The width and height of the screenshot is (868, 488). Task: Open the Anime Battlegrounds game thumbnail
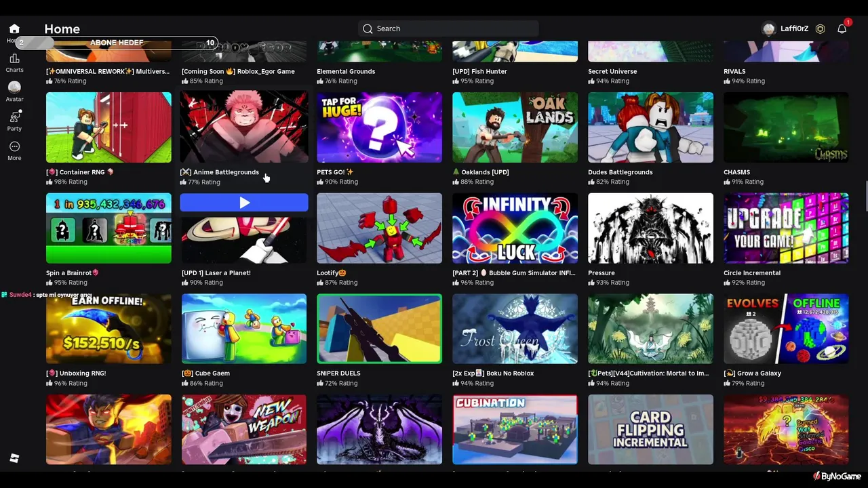(x=244, y=127)
